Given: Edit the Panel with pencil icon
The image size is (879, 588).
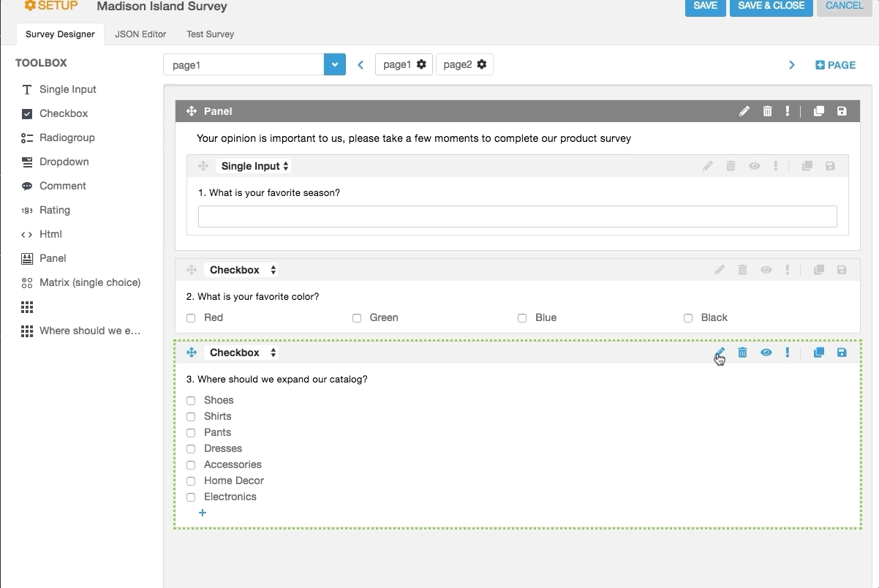Looking at the screenshot, I should tap(744, 111).
